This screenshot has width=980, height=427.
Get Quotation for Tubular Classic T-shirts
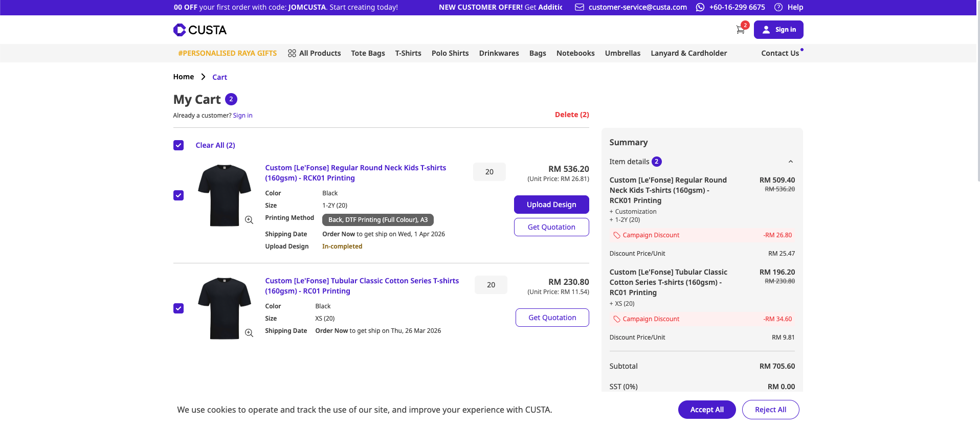coord(552,318)
